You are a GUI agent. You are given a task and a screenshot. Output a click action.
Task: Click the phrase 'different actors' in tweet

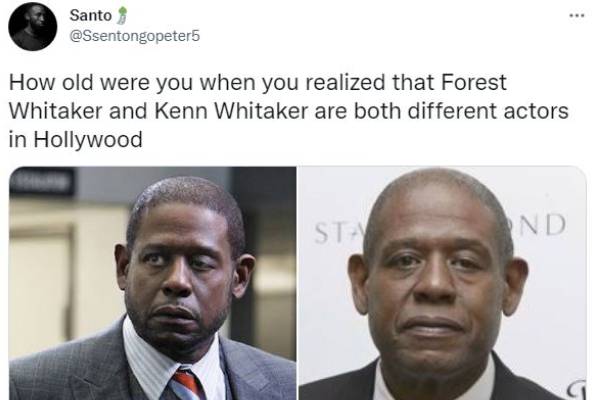coord(488,111)
